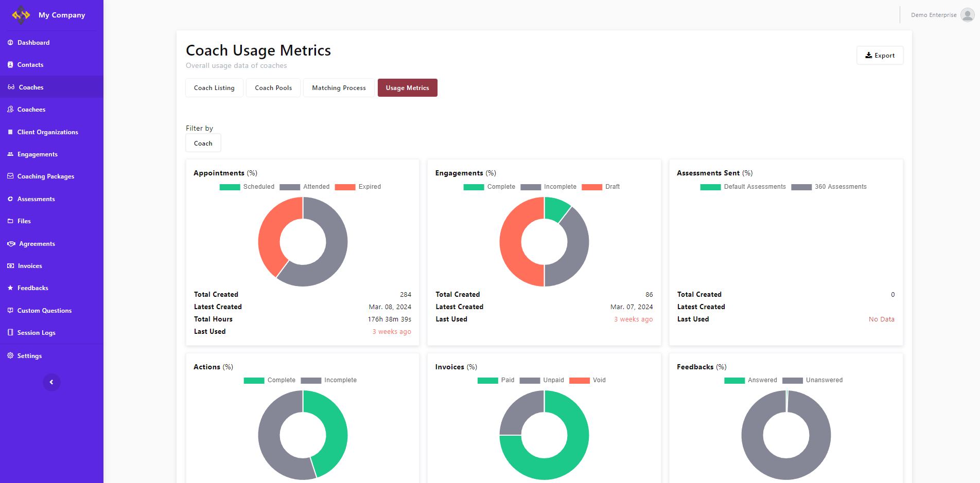980x483 pixels.
Task: Toggle Unpaid legend in Invoices chart
Action: [x=541, y=381]
